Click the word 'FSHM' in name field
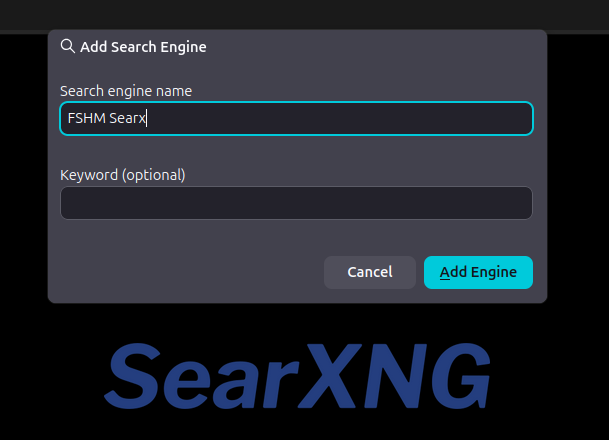The height and width of the screenshot is (440, 609). click(x=85, y=119)
